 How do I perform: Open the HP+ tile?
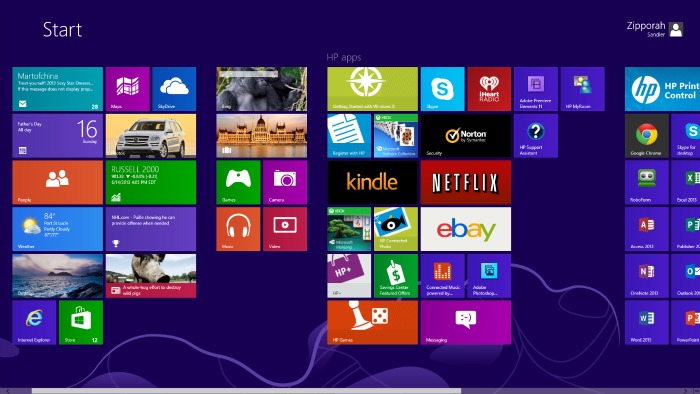pos(349,276)
